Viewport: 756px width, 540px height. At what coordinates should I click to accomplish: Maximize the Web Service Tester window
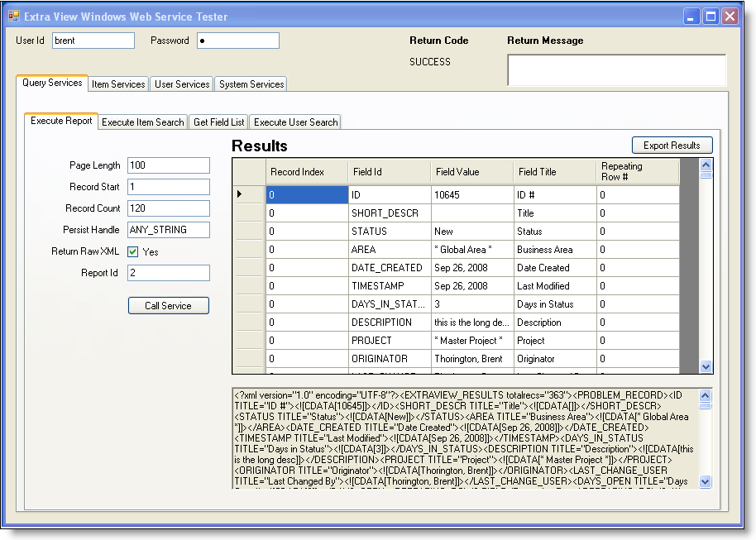(711, 17)
